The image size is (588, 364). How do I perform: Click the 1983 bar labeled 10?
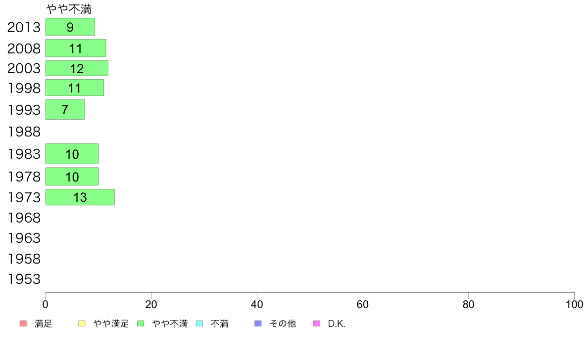72,154
